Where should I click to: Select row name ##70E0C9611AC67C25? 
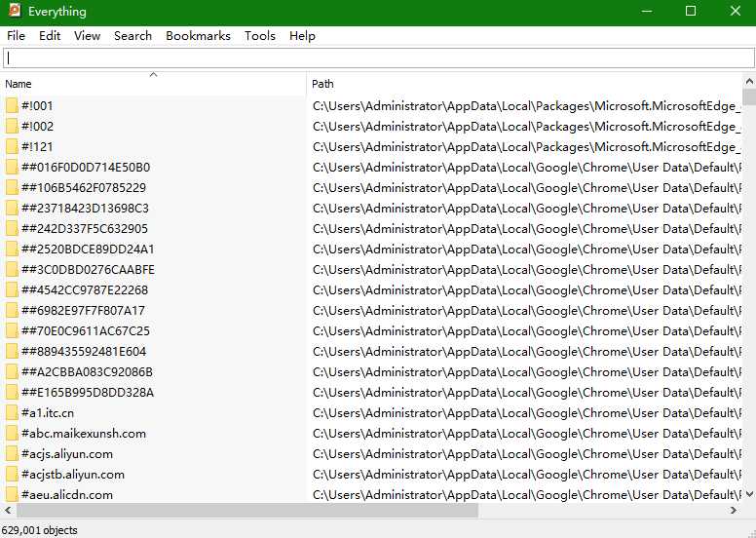(86, 331)
